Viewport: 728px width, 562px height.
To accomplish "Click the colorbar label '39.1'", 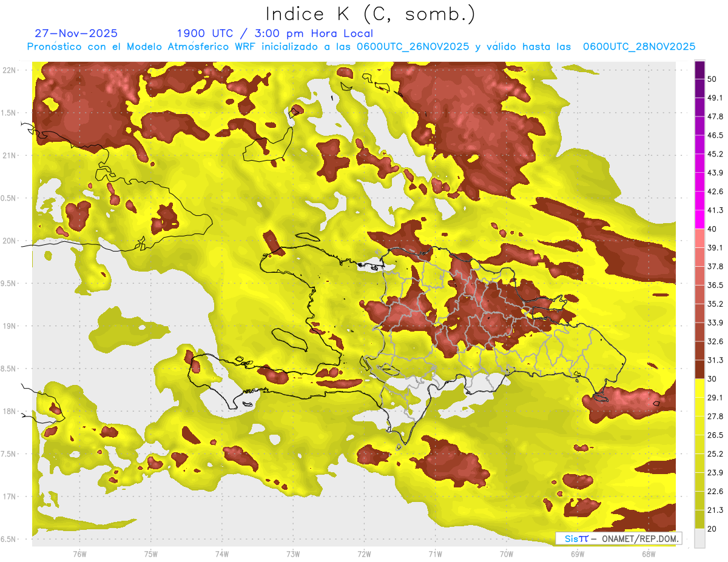I will point(715,248).
